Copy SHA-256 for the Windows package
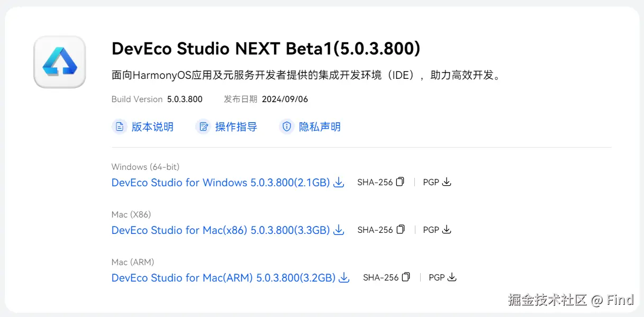Viewport: 644px width, 317px height. [x=400, y=182]
